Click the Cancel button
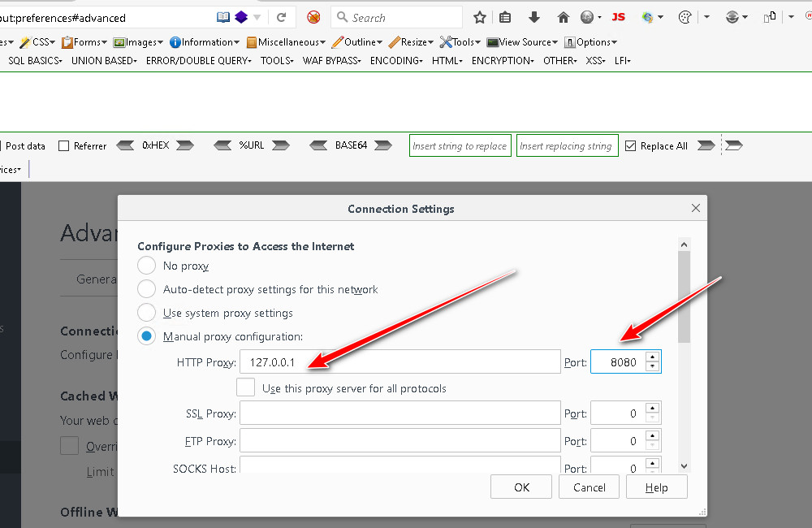This screenshot has height=528, width=812. [x=590, y=487]
